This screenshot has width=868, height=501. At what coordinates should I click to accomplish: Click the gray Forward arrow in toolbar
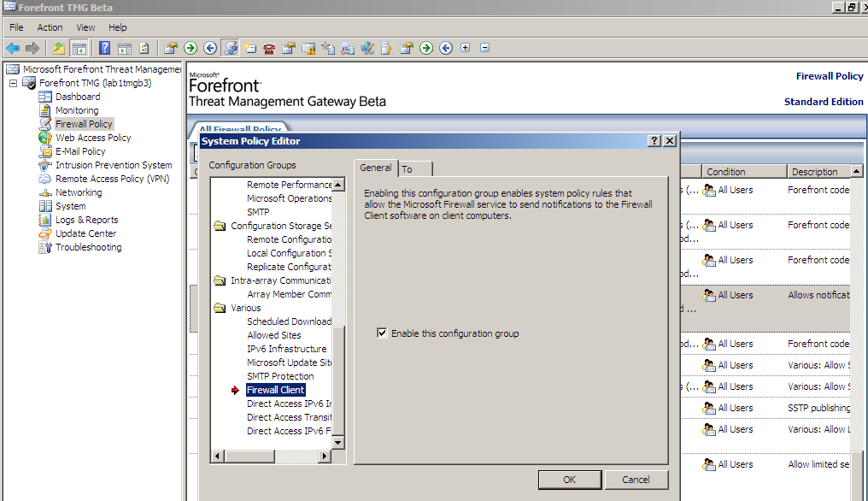point(32,48)
